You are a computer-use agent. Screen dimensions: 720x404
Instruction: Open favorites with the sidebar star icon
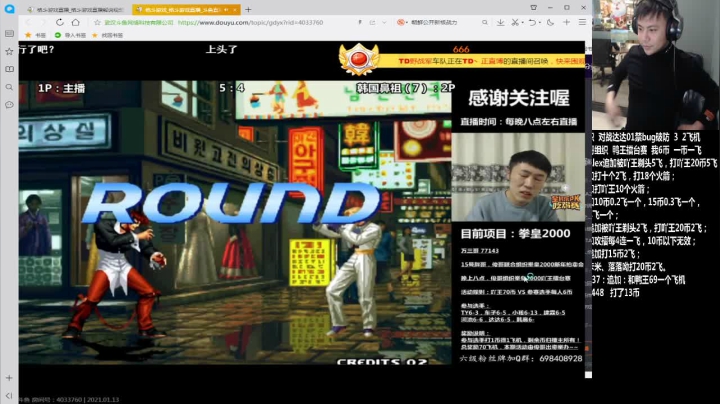pyautogui.click(x=9, y=51)
